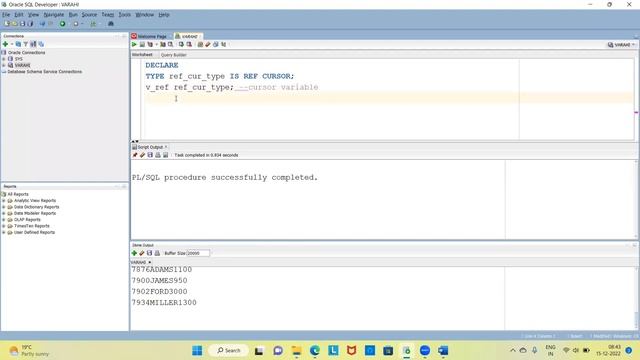
Task: Select the Worksheet tab
Action: [142, 55]
